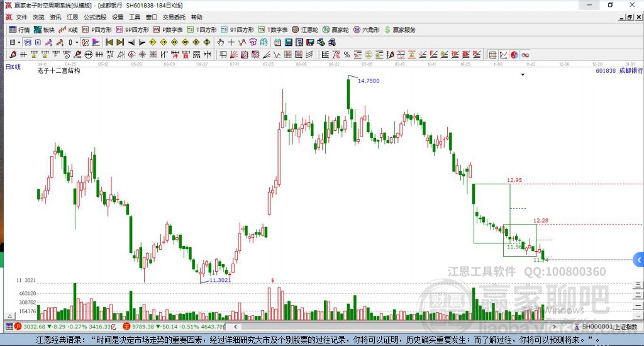
Task: Select the zigzag wave line tool
Action: (277, 55)
